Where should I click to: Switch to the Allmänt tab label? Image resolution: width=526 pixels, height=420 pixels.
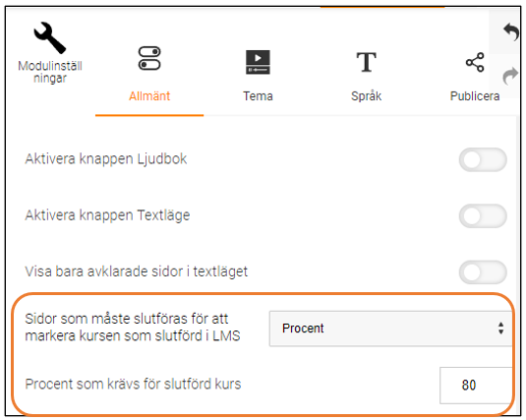(x=149, y=96)
